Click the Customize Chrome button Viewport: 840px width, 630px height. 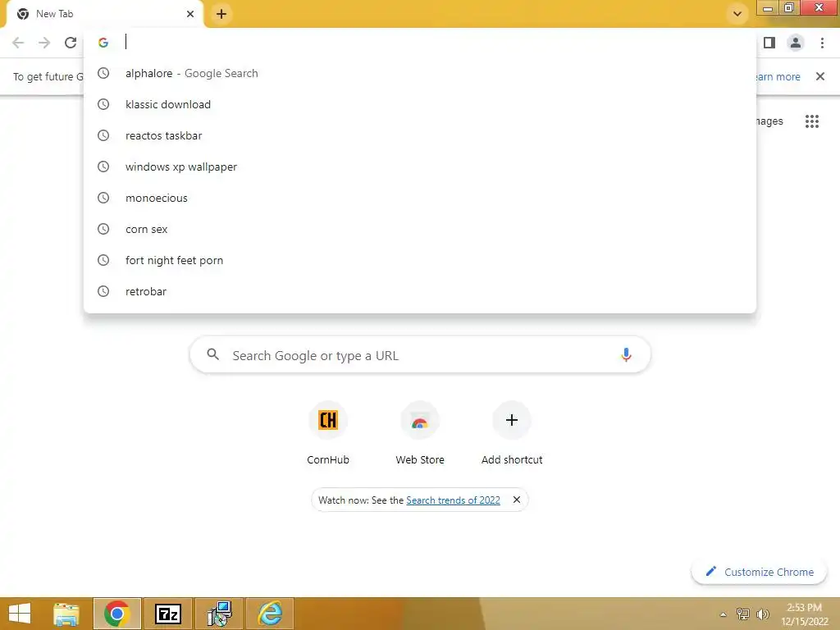point(759,572)
